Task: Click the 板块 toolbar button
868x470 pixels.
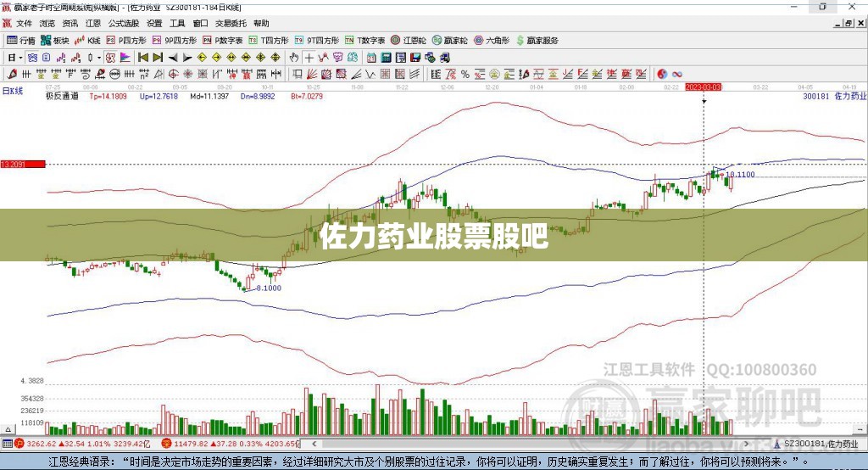Action: (55, 41)
